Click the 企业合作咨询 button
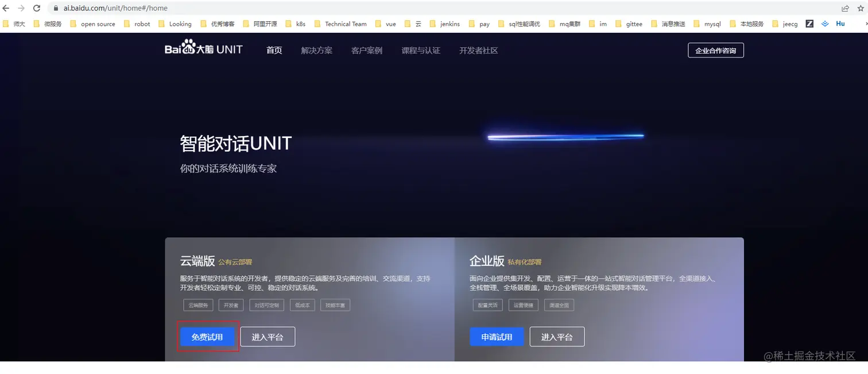Screen dimensions: 868x374 716,51
